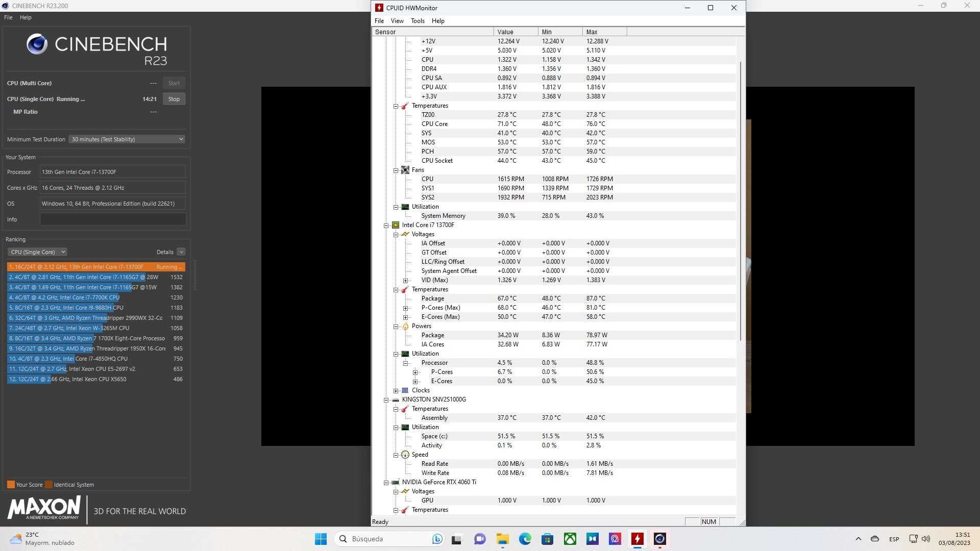Click the NVIDIA GeForce RTX 4060 Ti icon
This screenshot has width=980, height=551.
coord(396,482)
